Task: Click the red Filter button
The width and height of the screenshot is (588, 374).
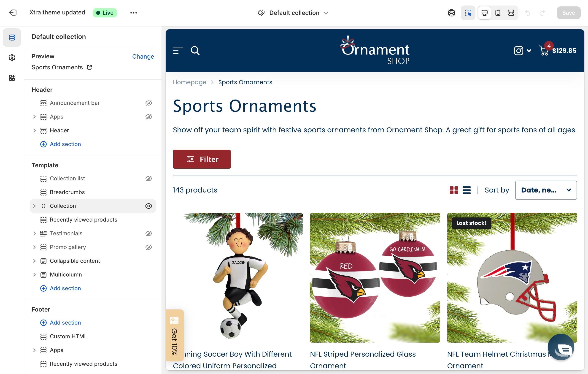Action: click(202, 159)
